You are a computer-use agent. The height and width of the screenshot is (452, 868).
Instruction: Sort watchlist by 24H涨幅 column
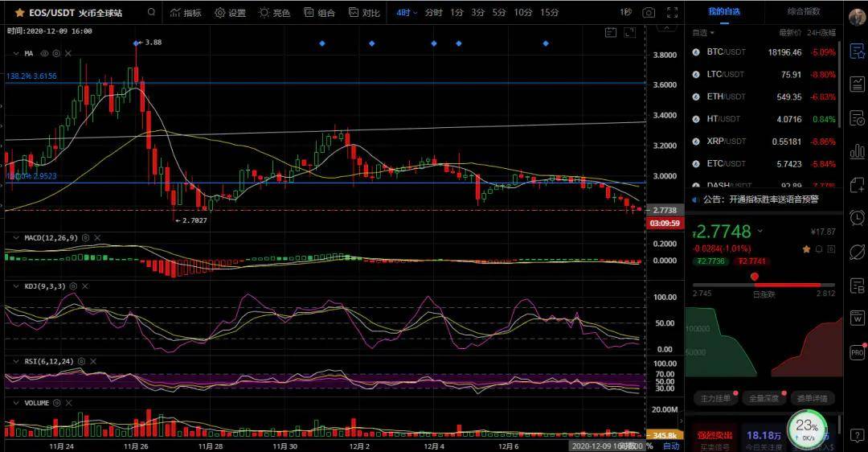[821, 33]
